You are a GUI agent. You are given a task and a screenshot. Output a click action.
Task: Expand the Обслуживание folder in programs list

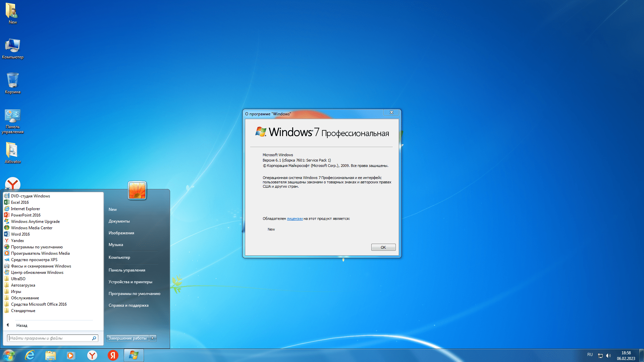pyautogui.click(x=25, y=298)
